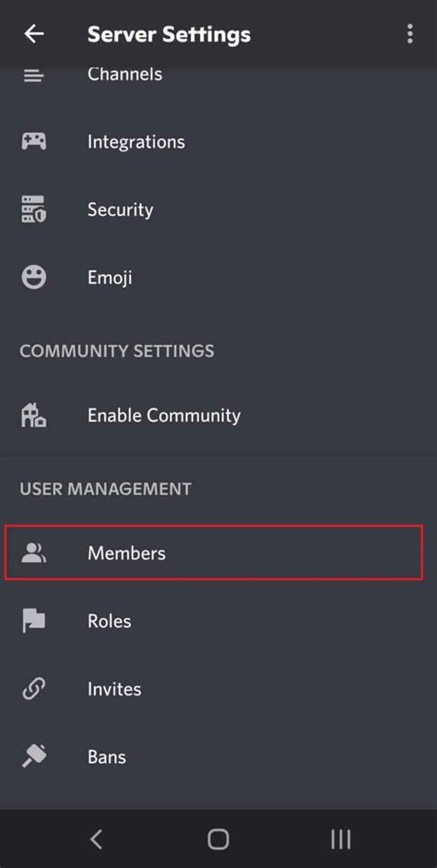Click the Invites chain link icon
This screenshot has height=868, width=437.
tap(34, 689)
